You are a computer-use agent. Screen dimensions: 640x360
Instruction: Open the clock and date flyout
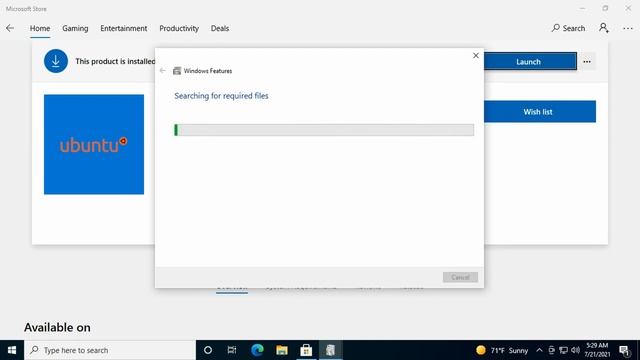597,350
